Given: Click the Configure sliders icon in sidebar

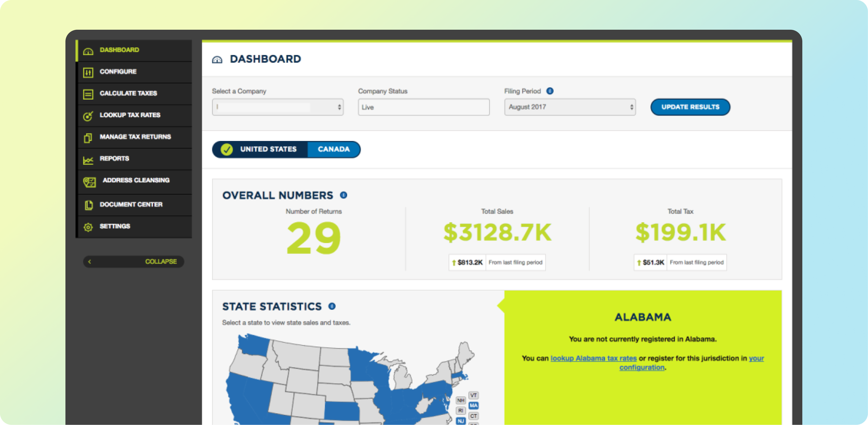Looking at the screenshot, I should pos(88,72).
